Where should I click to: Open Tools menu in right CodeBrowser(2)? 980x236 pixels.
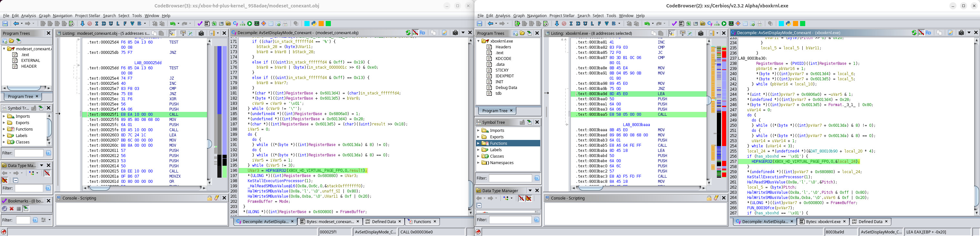pos(611,15)
